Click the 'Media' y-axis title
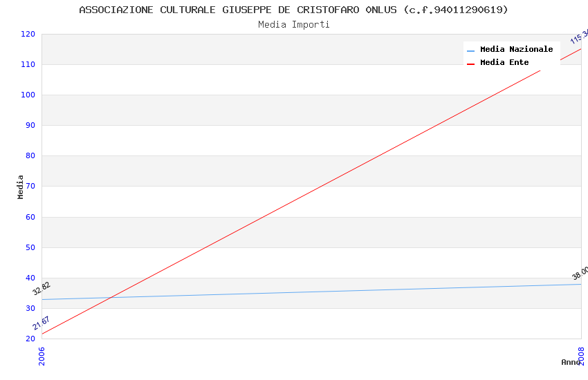The width and height of the screenshot is (588, 380). (20, 187)
